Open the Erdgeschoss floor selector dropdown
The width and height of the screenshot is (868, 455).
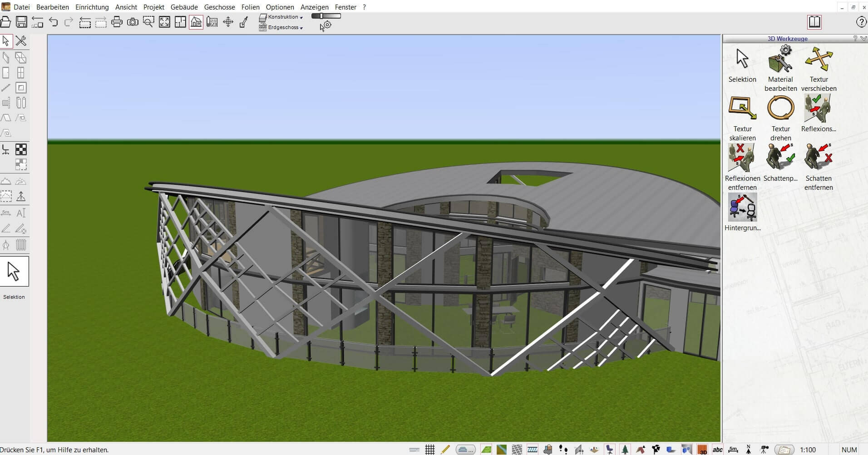(283, 27)
